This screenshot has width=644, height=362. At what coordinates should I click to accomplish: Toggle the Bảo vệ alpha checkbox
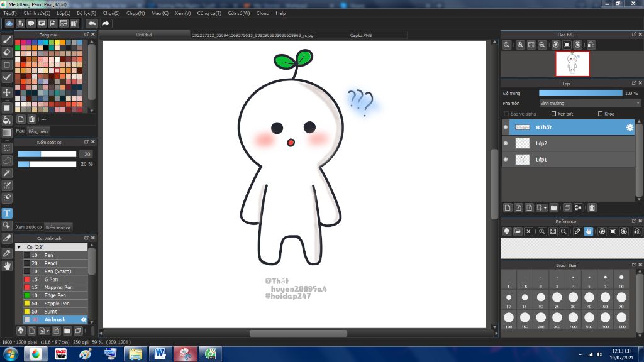coord(506,114)
